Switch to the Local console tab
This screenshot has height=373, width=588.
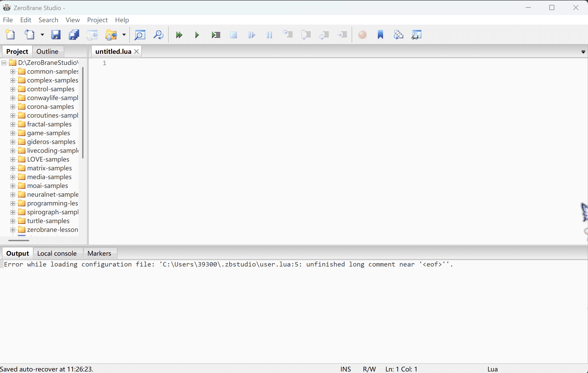coord(57,253)
